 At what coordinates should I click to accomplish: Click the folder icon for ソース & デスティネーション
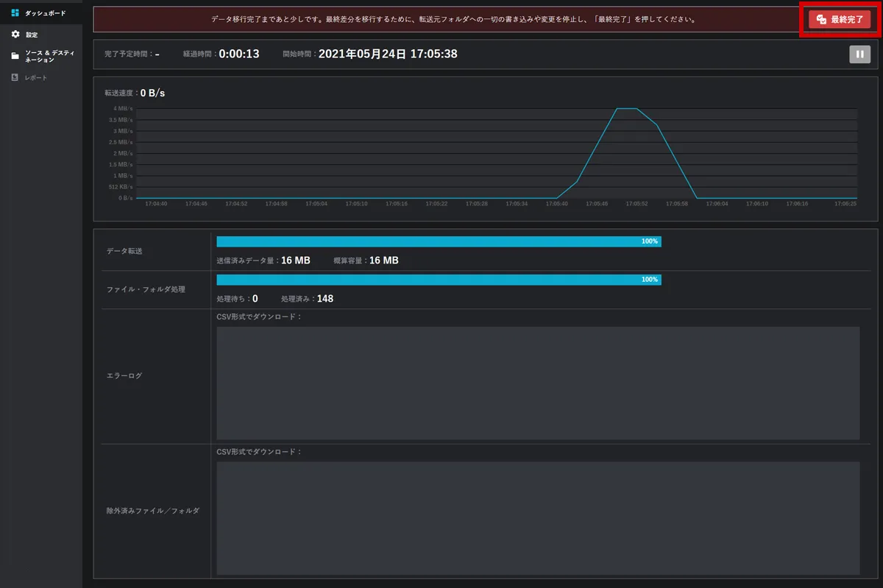click(15, 56)
